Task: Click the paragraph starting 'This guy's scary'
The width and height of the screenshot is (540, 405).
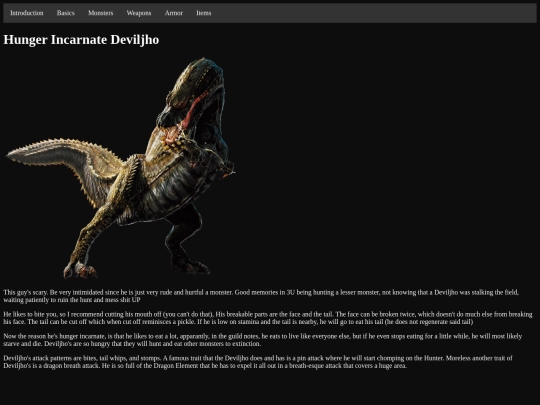Action: [261, 296]
